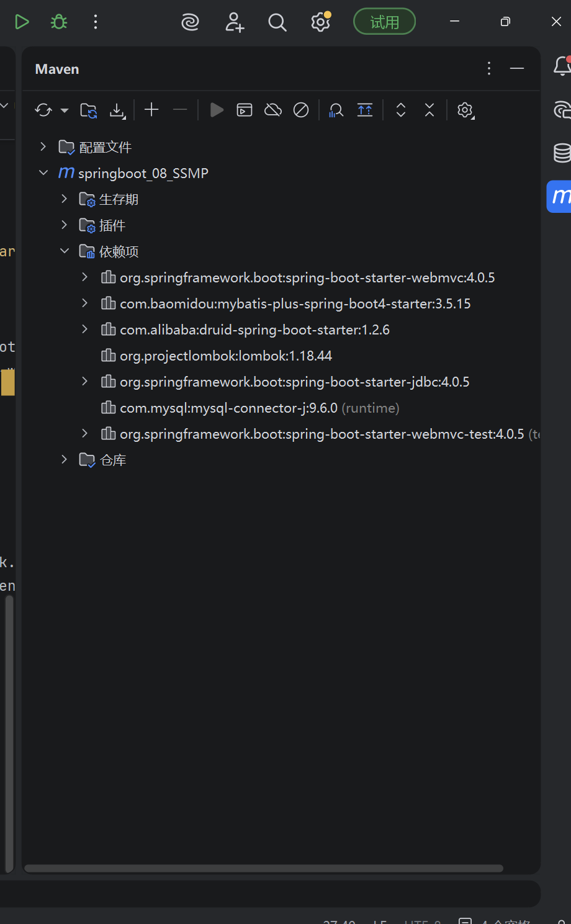Start debugging with the bug icon
This screenshot has height=924, width=571.
[x=59, y=22]
